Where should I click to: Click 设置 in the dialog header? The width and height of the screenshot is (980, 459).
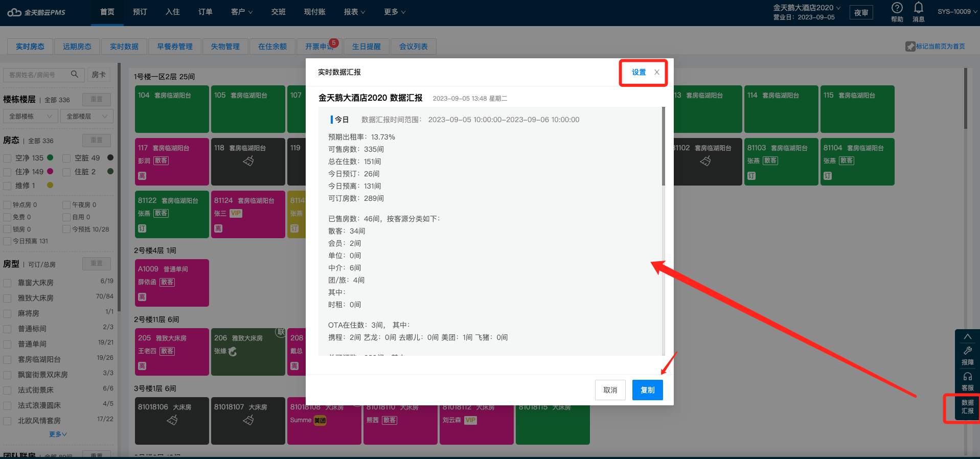(639, 72)
